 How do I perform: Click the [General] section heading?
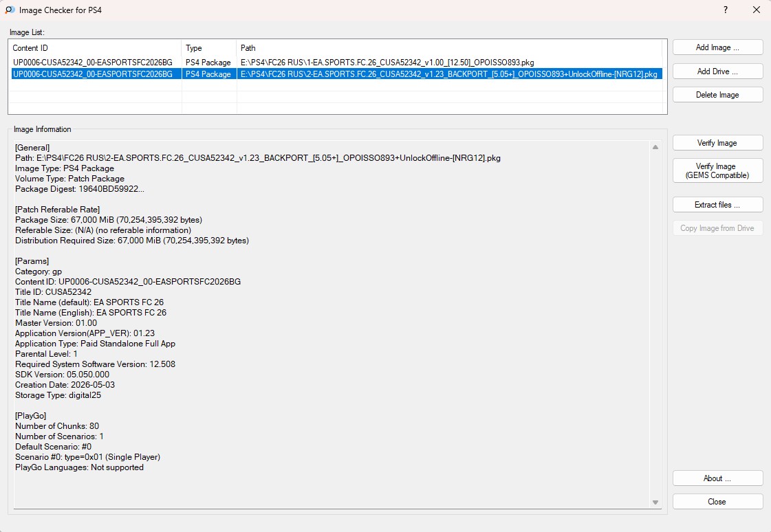(x=32, y=148)
